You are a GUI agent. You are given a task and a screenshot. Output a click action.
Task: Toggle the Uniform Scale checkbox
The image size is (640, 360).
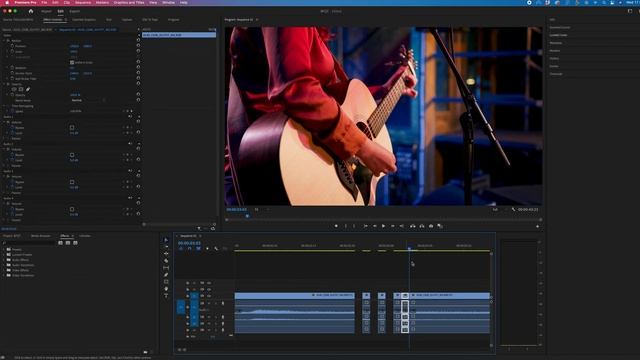pos(72,62)
